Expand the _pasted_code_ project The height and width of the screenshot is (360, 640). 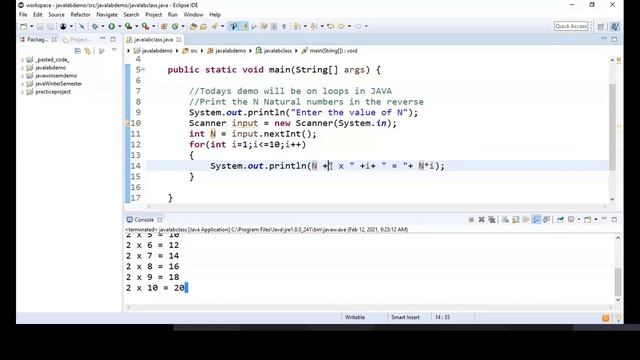[x=22, y=60]
